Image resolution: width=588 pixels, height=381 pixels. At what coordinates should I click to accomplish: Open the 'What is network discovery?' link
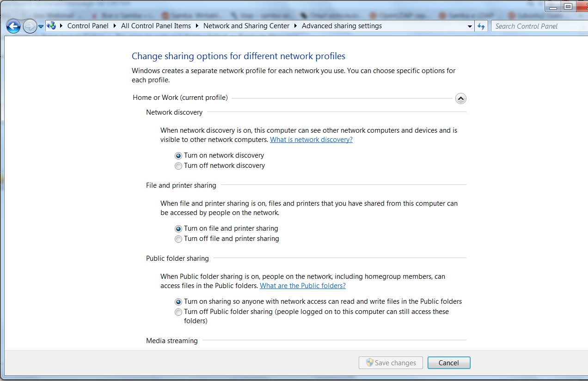311,140
